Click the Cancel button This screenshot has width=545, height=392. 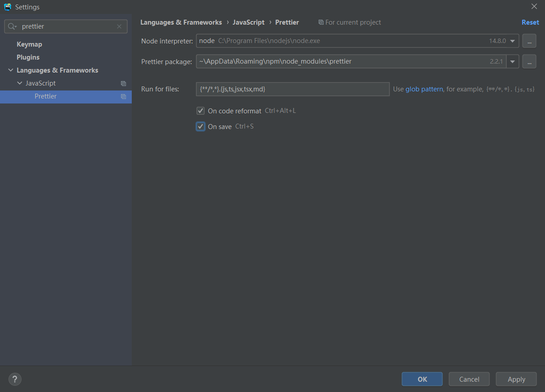[469, 379]
